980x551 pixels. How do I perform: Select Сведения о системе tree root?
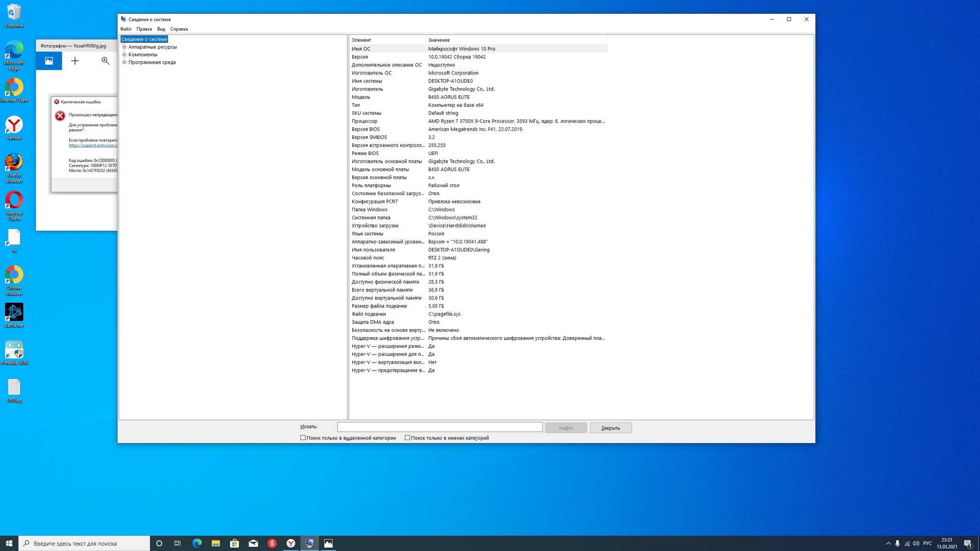pyautogui.click(x=144, y=39)
